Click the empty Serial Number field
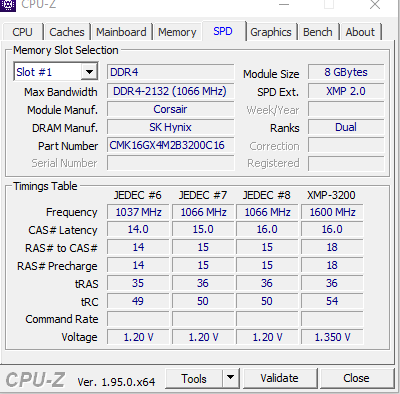Screen dimensions: 400x394 click(x=170, y=163)
